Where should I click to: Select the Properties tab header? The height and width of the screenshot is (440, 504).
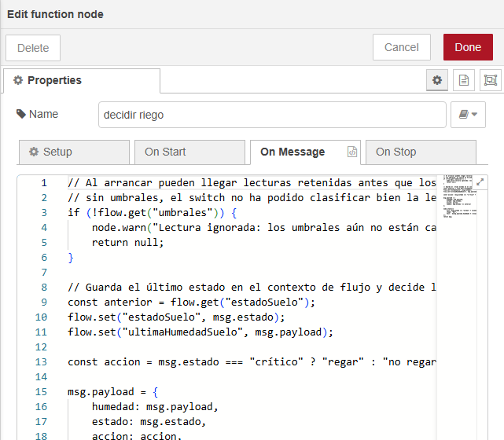coord(82,80)
